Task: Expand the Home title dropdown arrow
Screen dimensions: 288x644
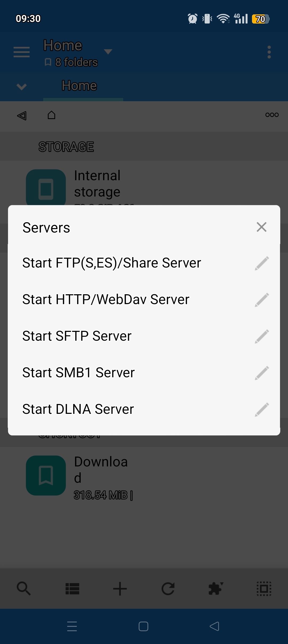Action: pyautogui.click(x=108, y=52)
